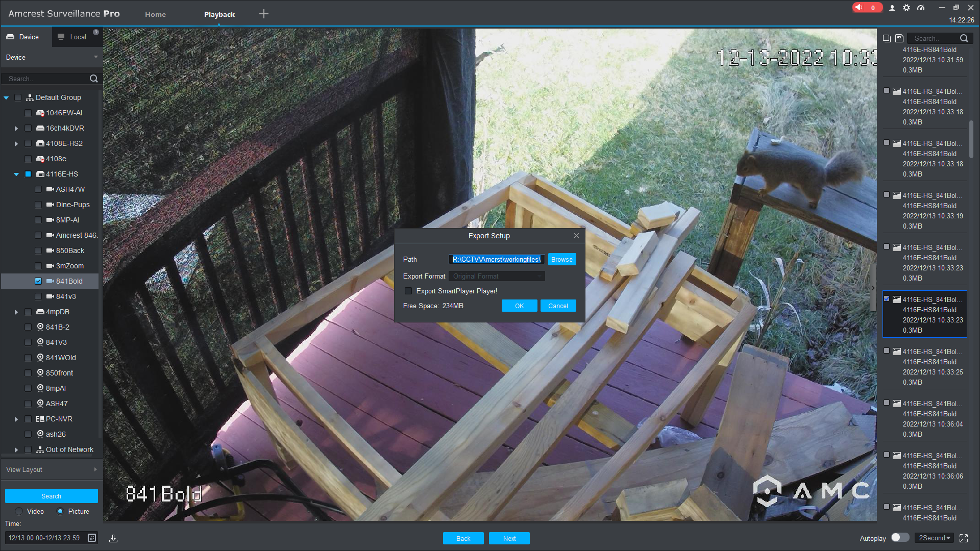Switch to the Home tab
The image size is (980, 551).
click(155, 14)
